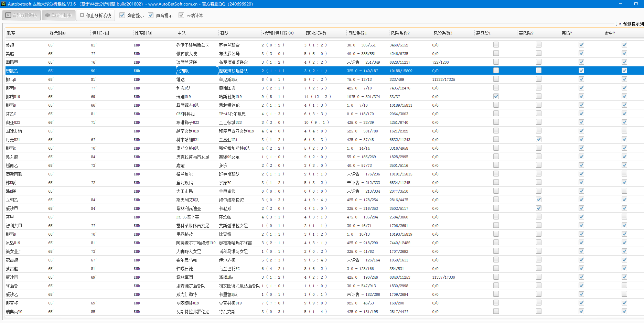Uncheck 高风险2 for the 科本哈维U21 row
The image size is (644, 323).
[538, 139]
